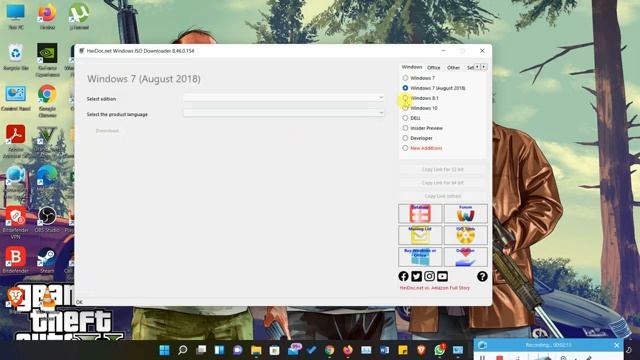Open HeiDoc's YouTube channel icon

[442, 276]
